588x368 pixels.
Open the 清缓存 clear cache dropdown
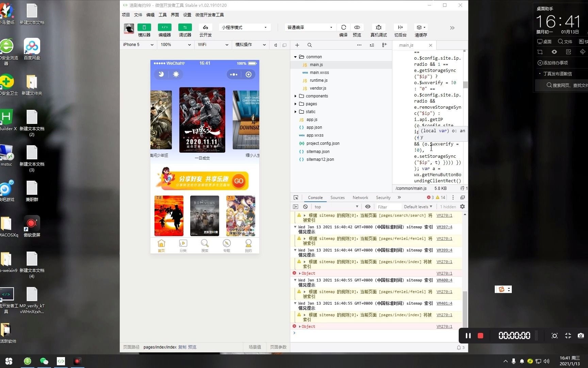click(421, 27)
